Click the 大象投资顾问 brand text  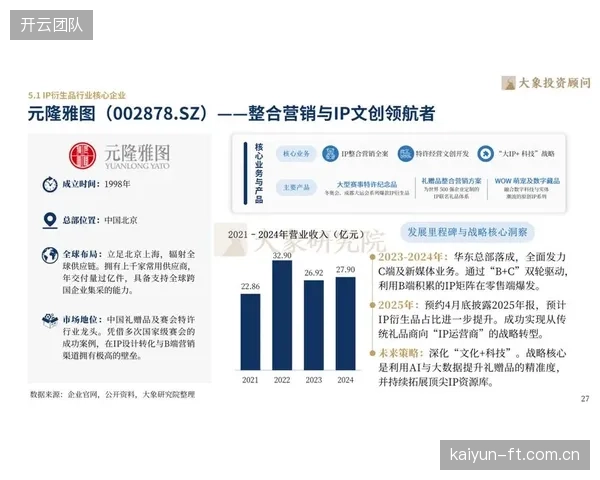pyautogui.click(x=554, y=83)
